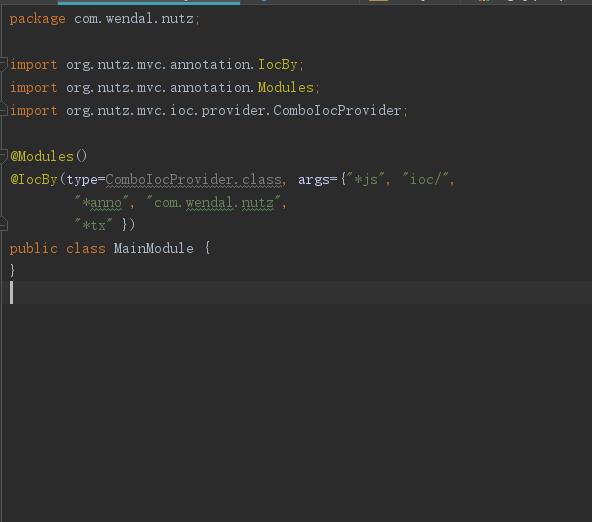Click the 'public' keyword
592x522 pixels.
click(x=34, y=249)
